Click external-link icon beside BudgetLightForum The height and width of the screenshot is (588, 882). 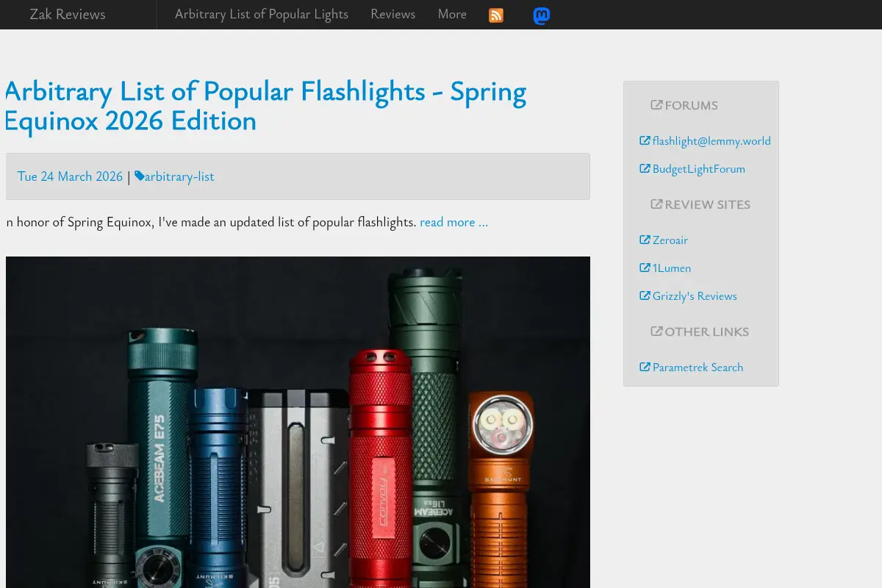click(x=645, y=168)
